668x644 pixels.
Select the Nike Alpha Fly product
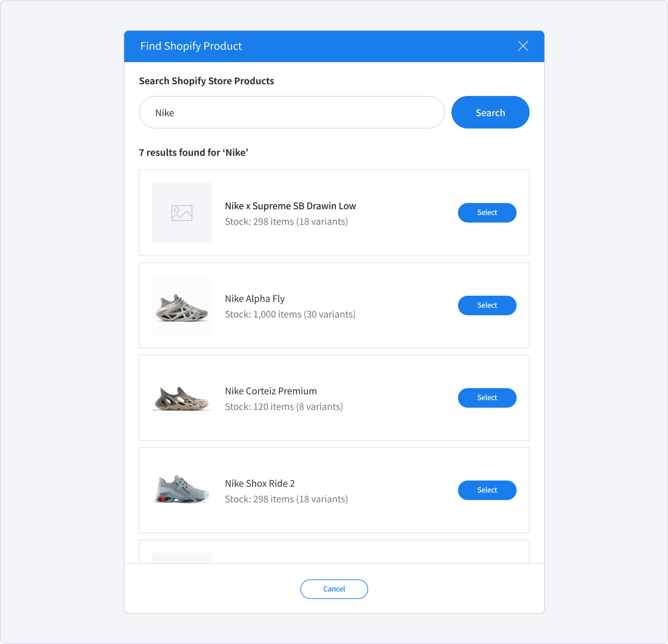487,305
